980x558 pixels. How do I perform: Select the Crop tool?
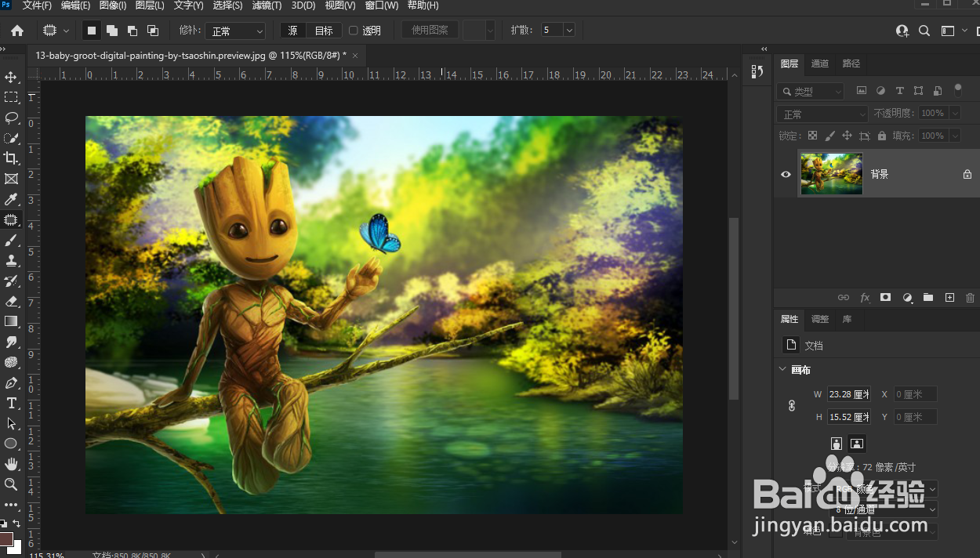coord(11,158)
